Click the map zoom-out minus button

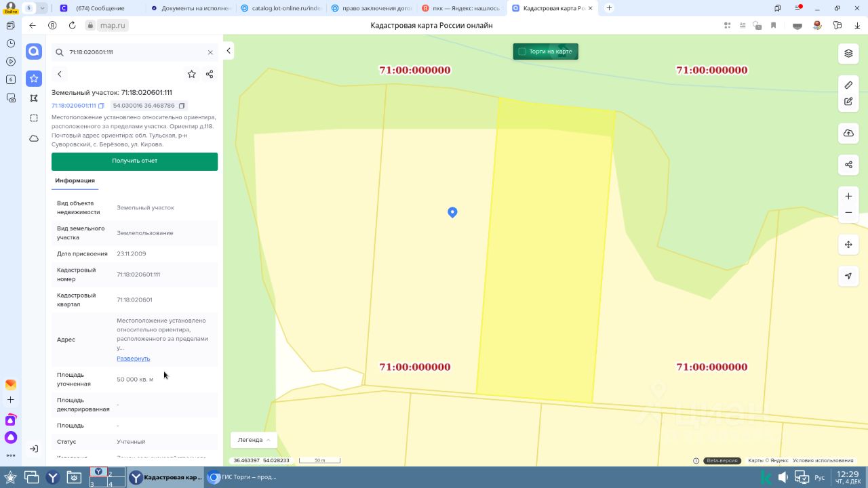coord(848,213)
